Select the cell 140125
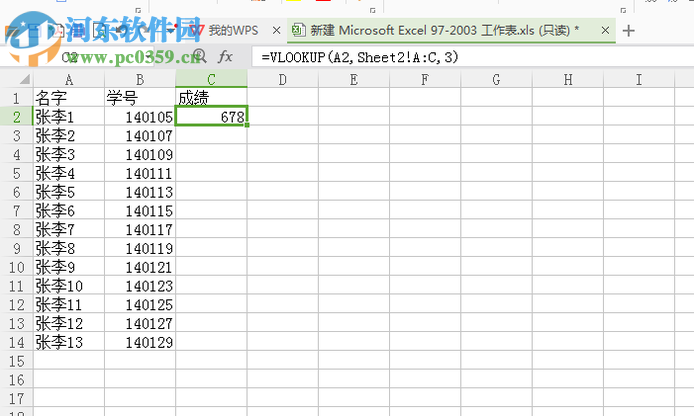This screenshot has height=416, width=694. (x=140, y=304)
